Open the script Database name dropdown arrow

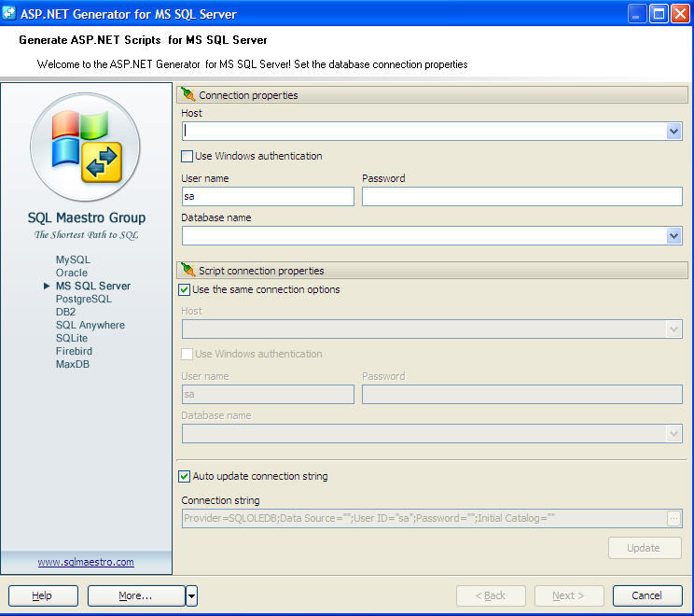(x=673, y=434)
